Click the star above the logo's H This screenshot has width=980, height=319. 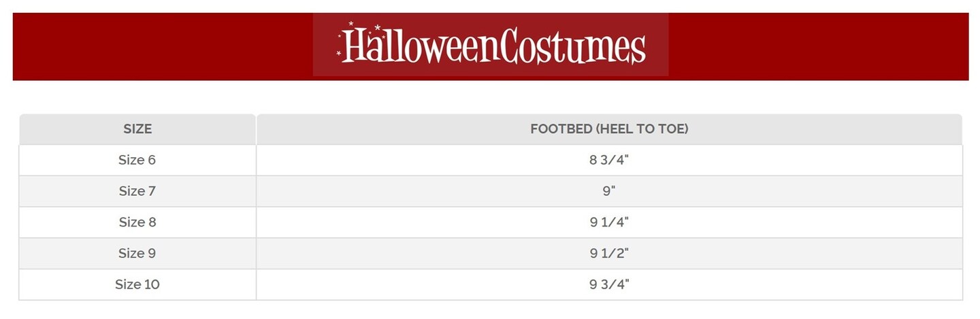[x=351, y=24]
